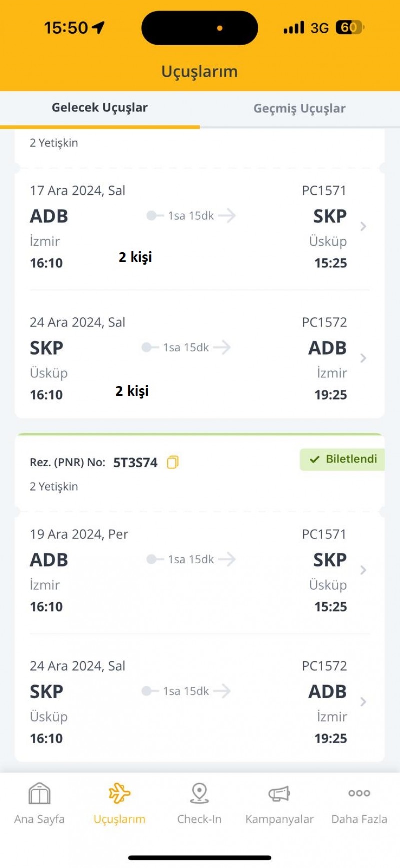
Task: Select the Gelecek Uçuşlar tab
Action: tap(100, 108)
